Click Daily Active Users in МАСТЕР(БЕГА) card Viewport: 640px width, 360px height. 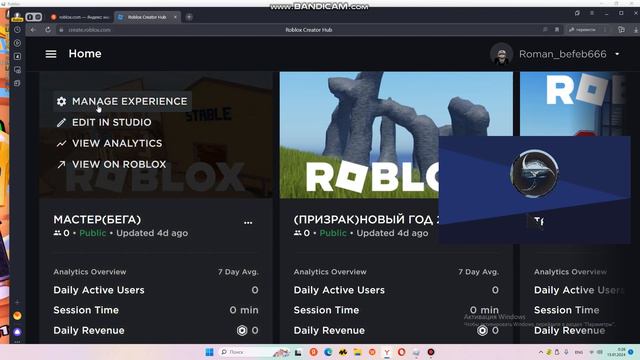(99, 290)
